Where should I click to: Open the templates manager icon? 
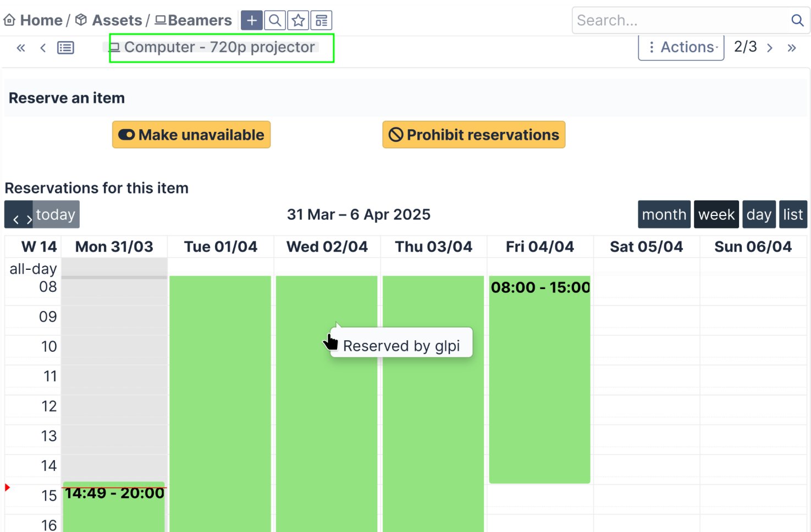[321, 21]
